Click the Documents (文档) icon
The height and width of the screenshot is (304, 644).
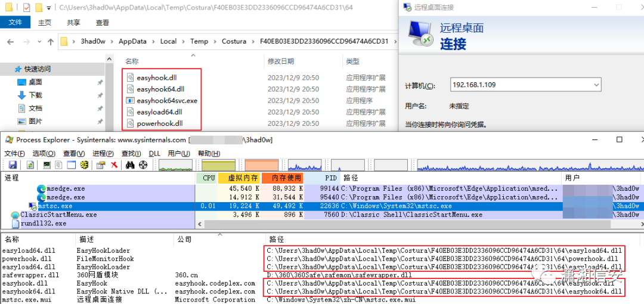click(x=22, y=108)
